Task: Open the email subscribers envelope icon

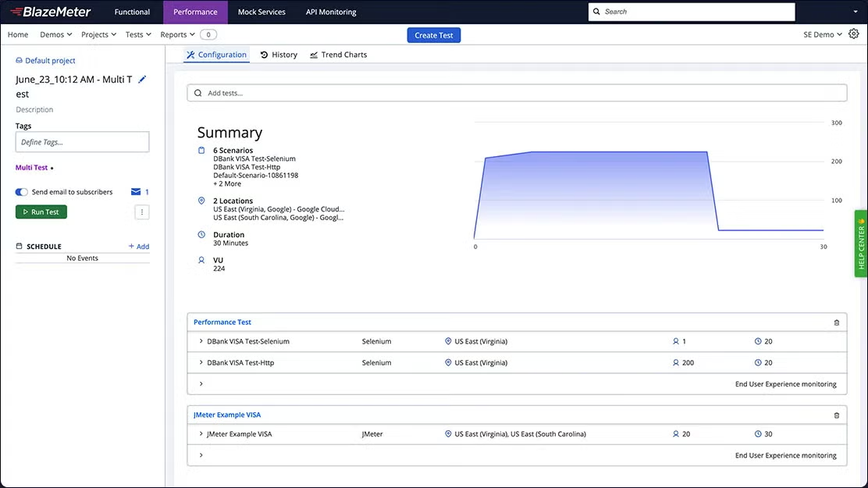Action: pos(134,191)
